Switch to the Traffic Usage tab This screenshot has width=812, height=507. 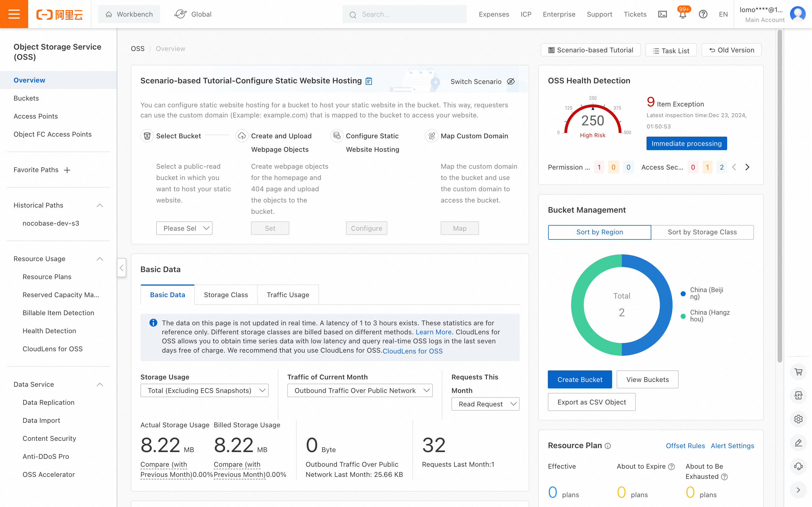288,295
